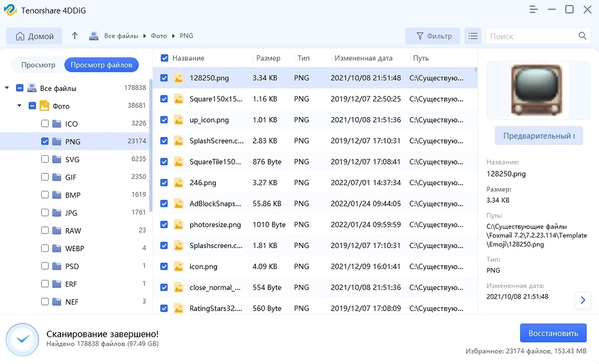Click the Фото folder icon in tree
This screenshot has width=599, height=364.
[45, 106]
